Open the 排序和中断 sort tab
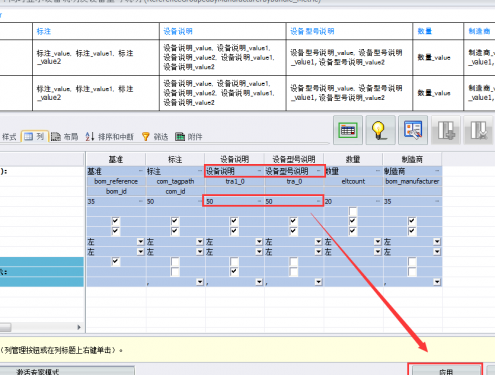This screenshot has width=495, height=375. click(109, 137)
